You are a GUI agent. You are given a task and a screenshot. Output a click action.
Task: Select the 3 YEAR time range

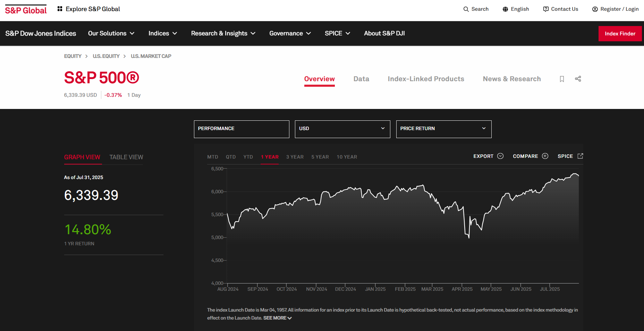pyautogui.click(x=295, y=157)
